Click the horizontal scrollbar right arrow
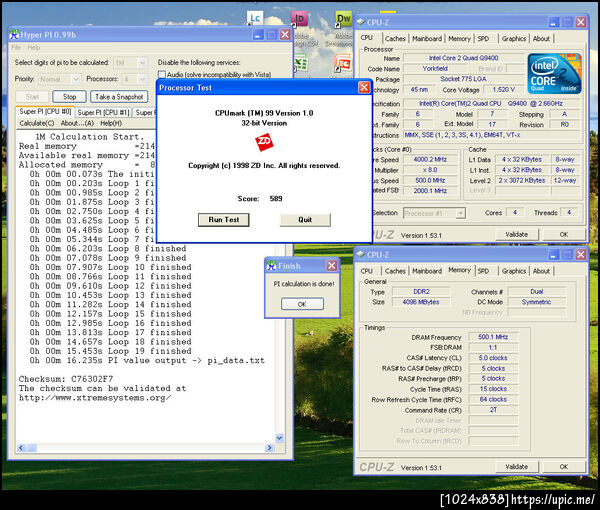The image size is (600, 510). click(270, 448)
